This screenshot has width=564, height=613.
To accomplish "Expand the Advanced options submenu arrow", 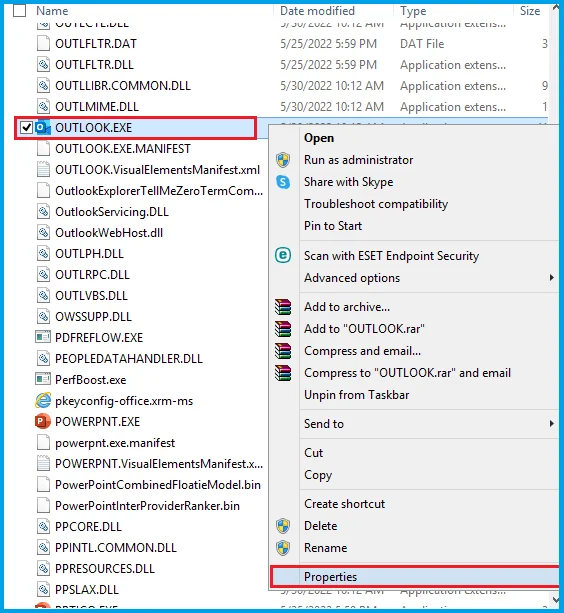I will click(551, 278).
